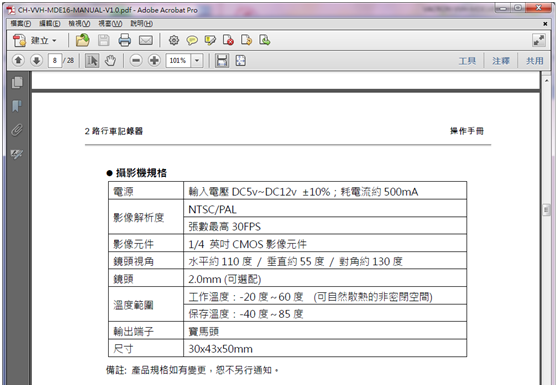The width and height of the screenshot is (558, 387).
Task: Go to the next page arrow
Action: pos(36,61)
